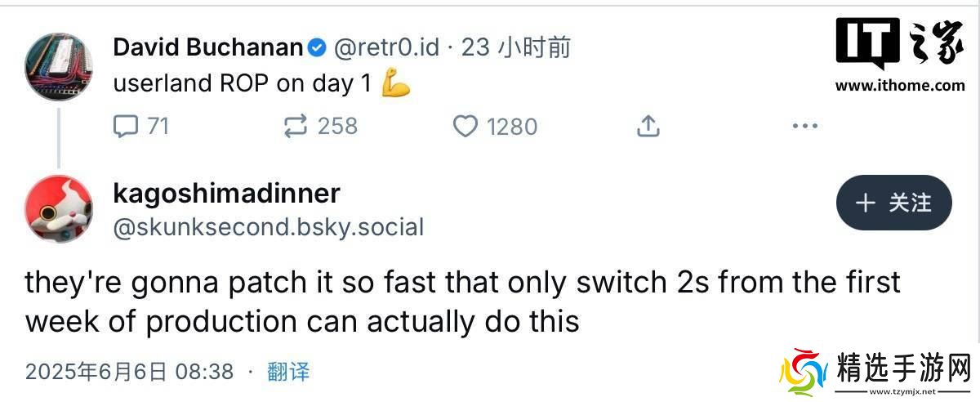The height and width of the screenshot is (402, 980).
Task: Open the @skunksecond.bsky.social handle
Action: (x=268, y=226)
